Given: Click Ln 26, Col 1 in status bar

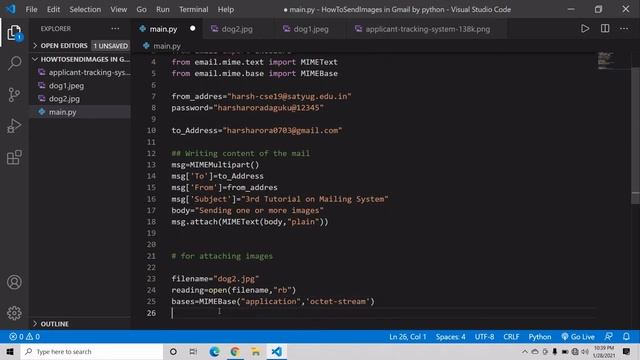Looking at the screenshot, I should 407,337.
